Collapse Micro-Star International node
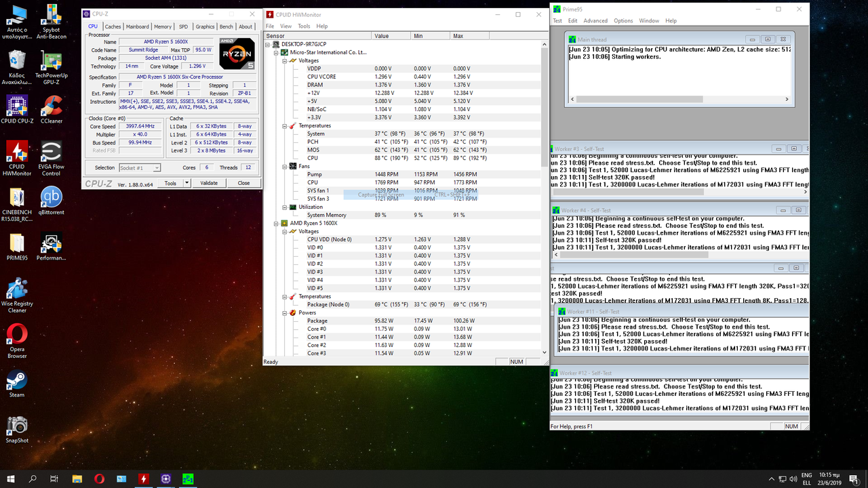This screenshot has height=488, width=868. [277, 52]
